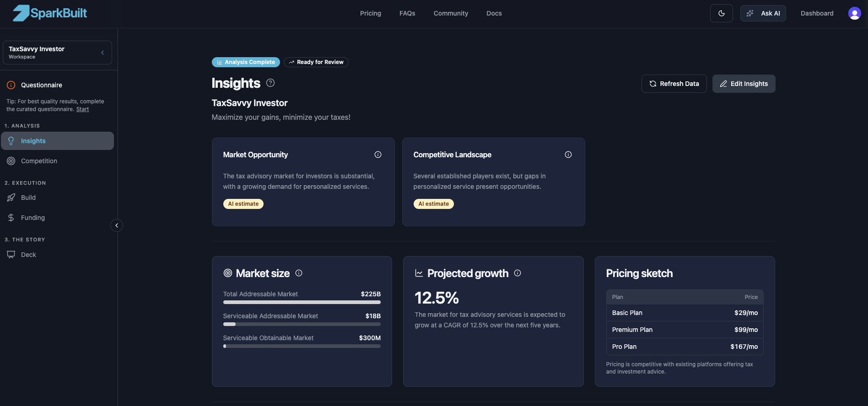Click the Build rocket icon
This screenshot has width=868, height=406.
click(11, 198)
